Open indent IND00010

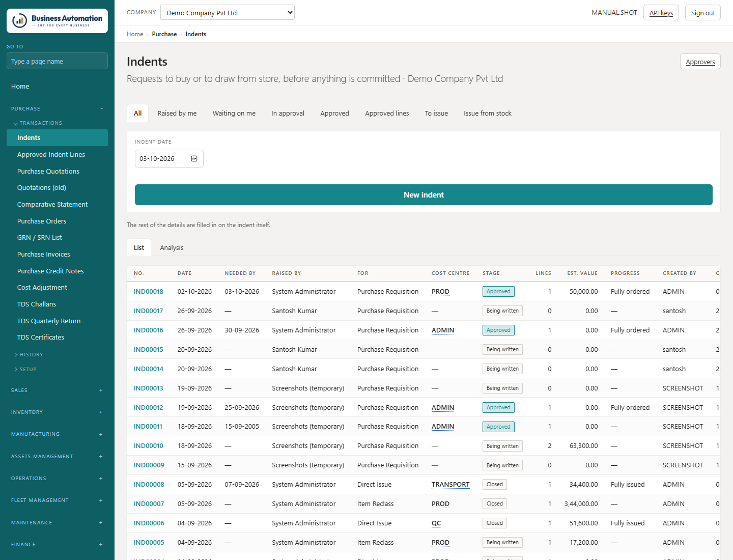tap(149, 446)
